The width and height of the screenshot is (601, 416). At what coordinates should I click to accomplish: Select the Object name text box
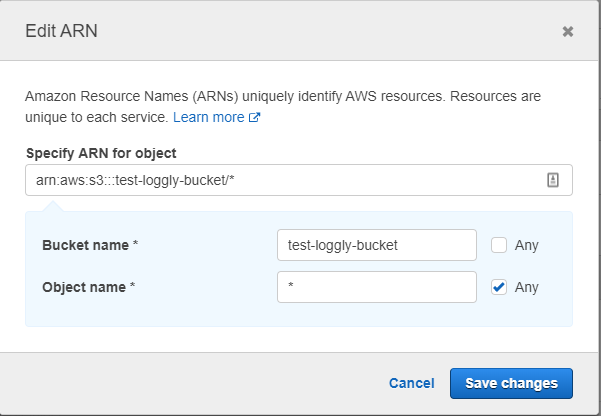[376, 287]
